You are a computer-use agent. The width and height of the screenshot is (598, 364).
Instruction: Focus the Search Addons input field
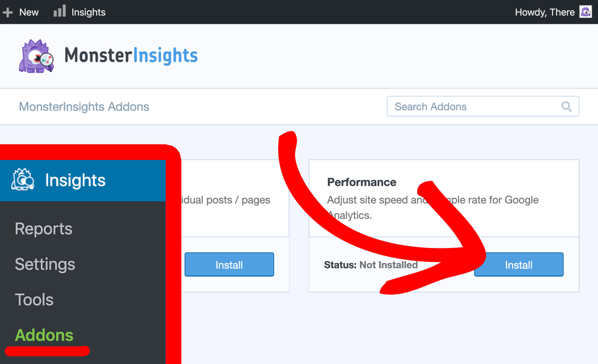coord(483,107)
